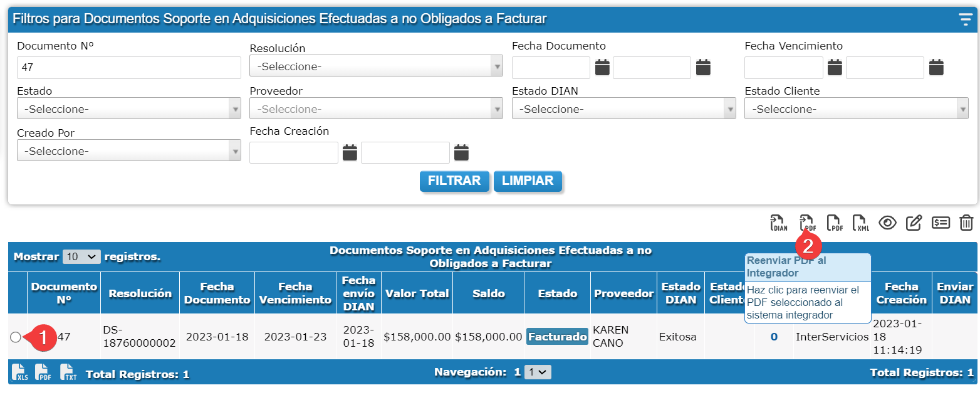Click the payment money icon in toolbar

coord(941,223)
